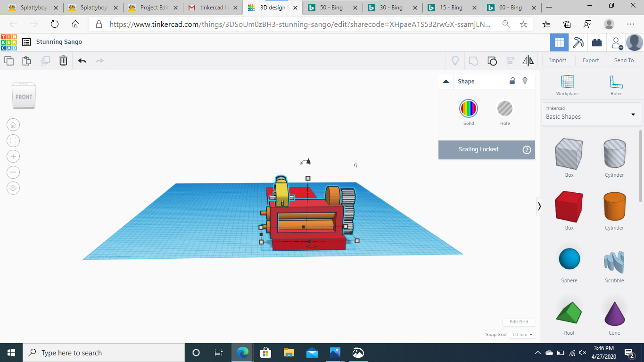Toggle shape visibility lightbulb in Shape panel

click(525, 81)
